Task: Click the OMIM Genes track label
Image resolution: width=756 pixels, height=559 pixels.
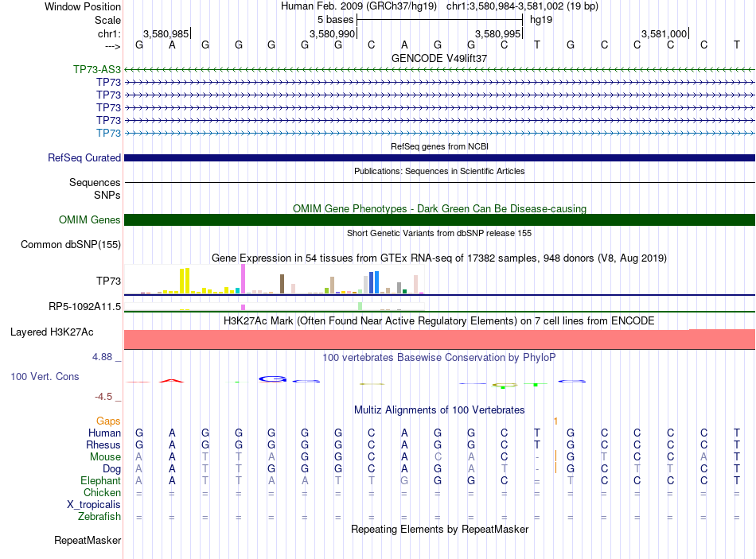Action: [x=90, y=219]
